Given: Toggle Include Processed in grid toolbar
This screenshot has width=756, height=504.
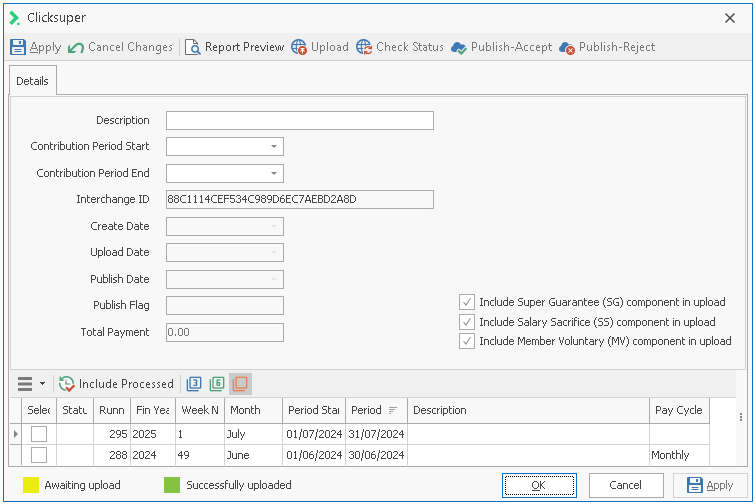Looking at the screenshot, I should click(116, 384).
